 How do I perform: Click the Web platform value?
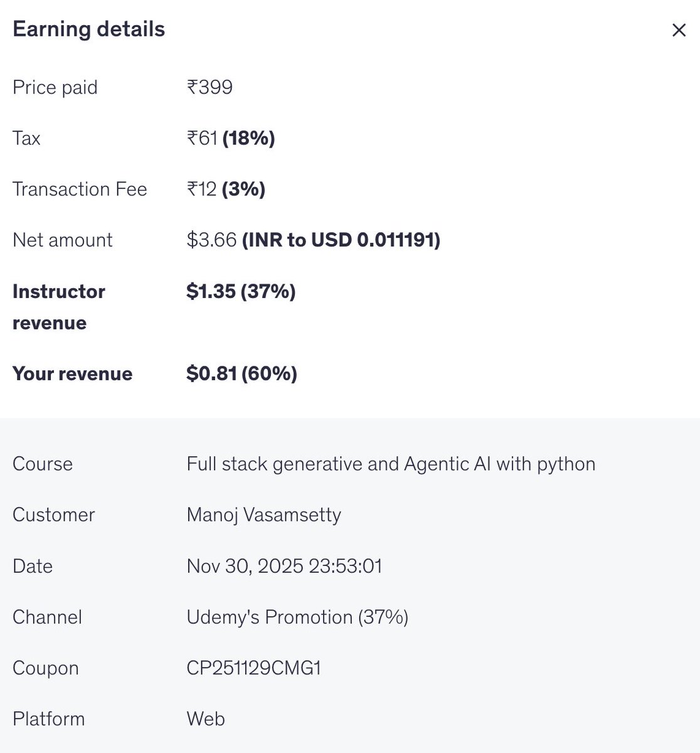205,718
